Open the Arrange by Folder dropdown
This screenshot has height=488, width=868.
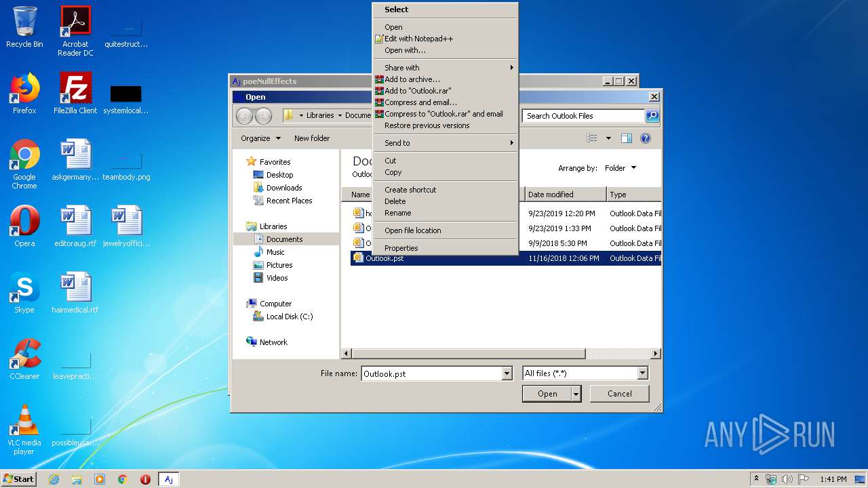coord(620,168)
